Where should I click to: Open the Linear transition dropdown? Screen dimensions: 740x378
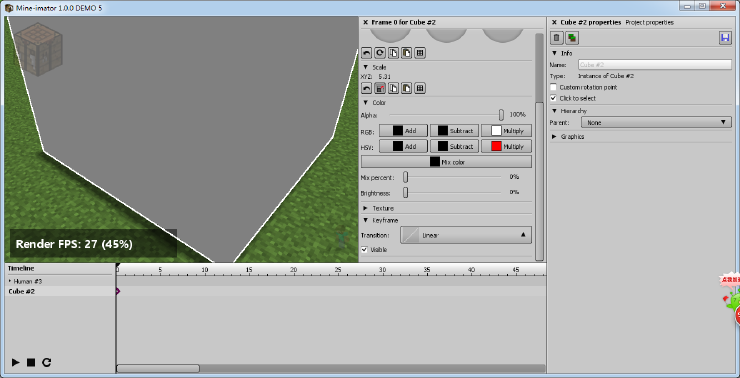click(466, 235)
